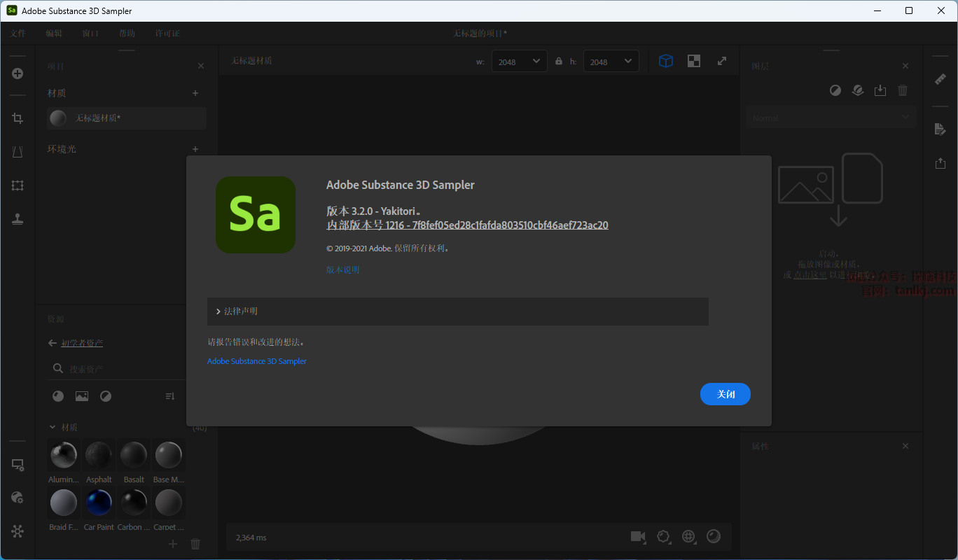Open the 编辑 menu
This screenshot has height=560, width=958.
click(54, 33)
